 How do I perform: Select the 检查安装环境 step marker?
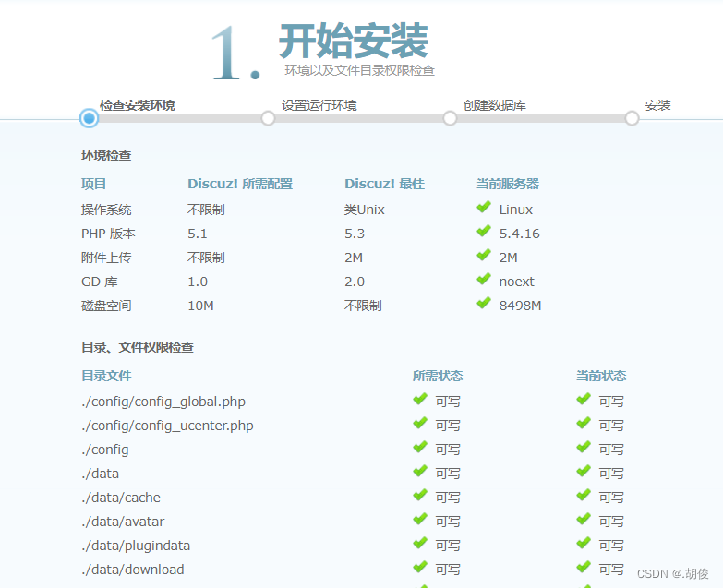(89, 118)
